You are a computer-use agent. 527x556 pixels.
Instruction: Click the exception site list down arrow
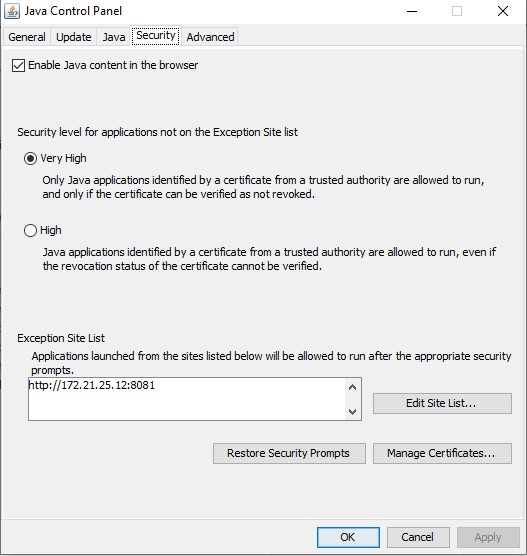353,411
